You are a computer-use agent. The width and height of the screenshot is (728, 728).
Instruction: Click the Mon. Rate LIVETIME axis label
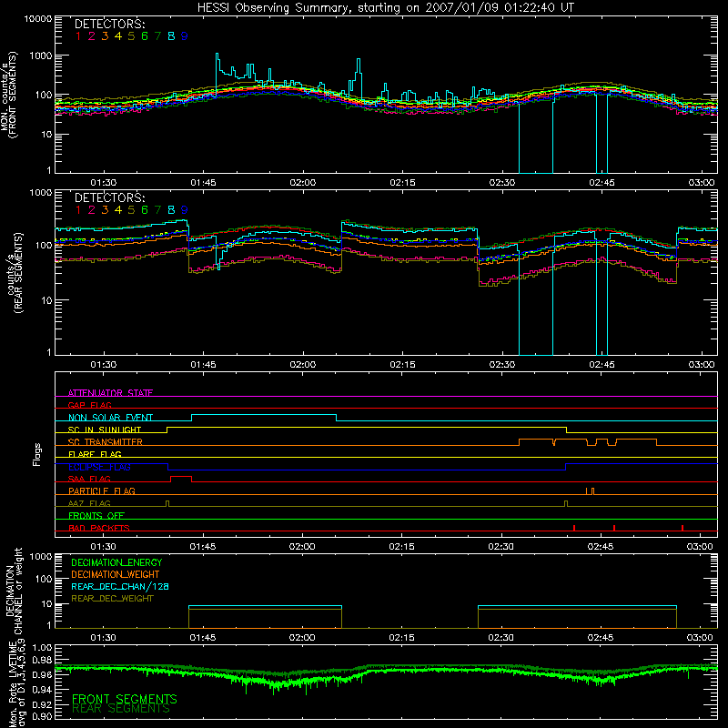14,682
